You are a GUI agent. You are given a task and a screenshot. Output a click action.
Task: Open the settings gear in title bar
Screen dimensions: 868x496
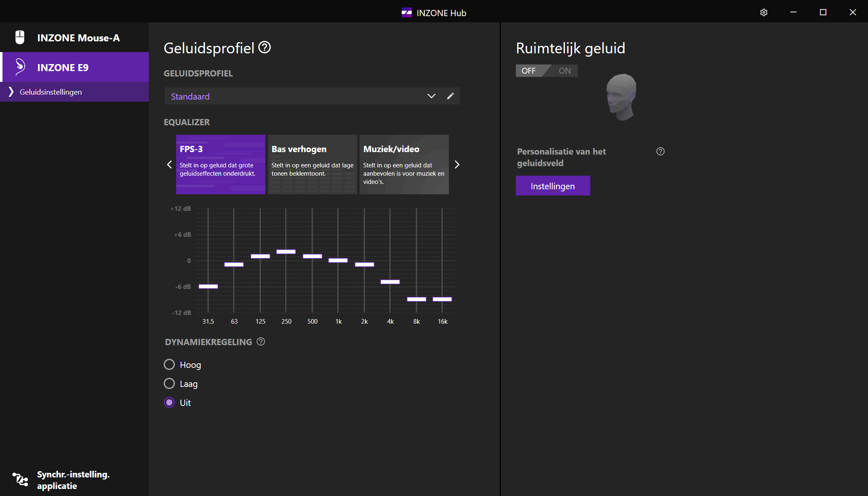click(x=763, y=12)
